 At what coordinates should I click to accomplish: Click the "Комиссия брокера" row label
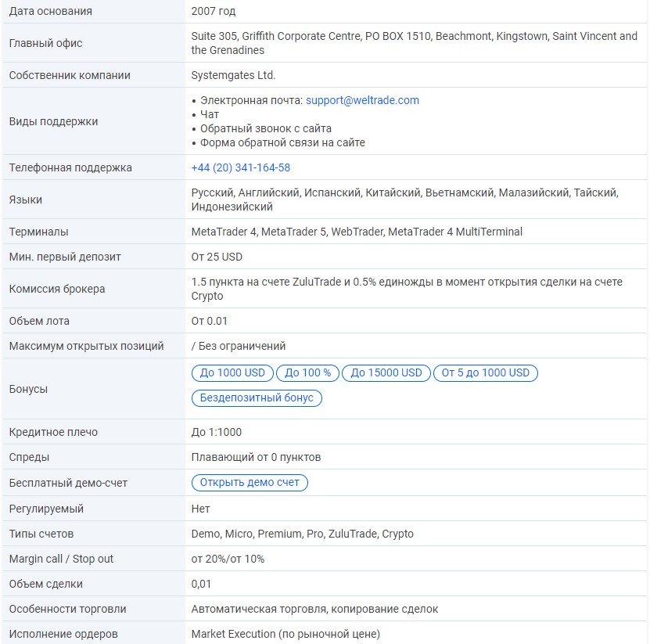(x=57, y=289)
